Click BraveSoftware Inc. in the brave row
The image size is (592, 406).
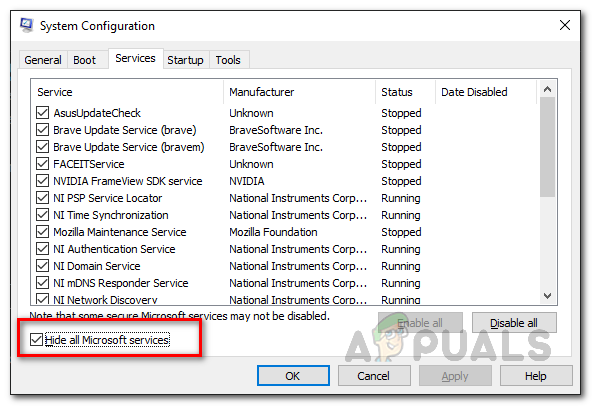276,130
